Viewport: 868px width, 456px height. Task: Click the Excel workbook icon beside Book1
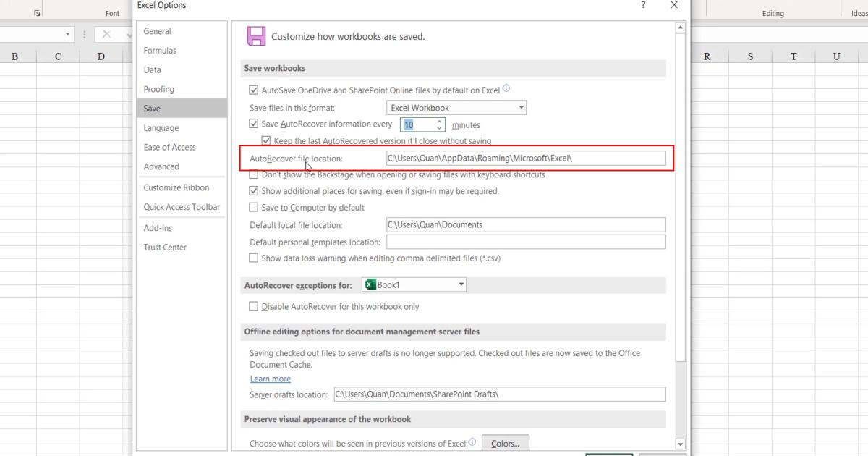(369, 284)
